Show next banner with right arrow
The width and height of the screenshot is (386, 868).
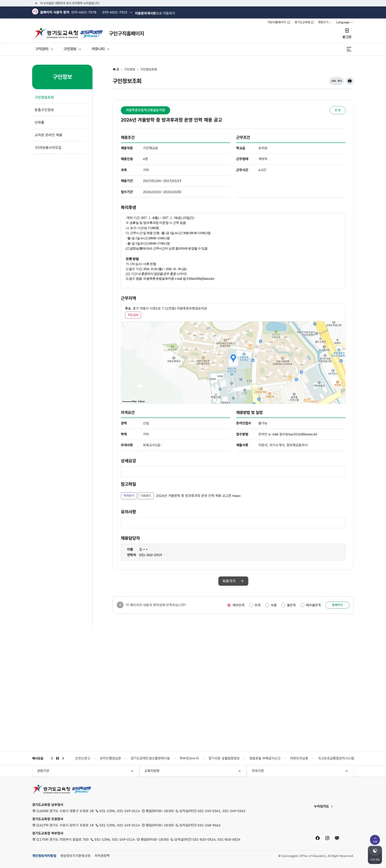point(63,758)
